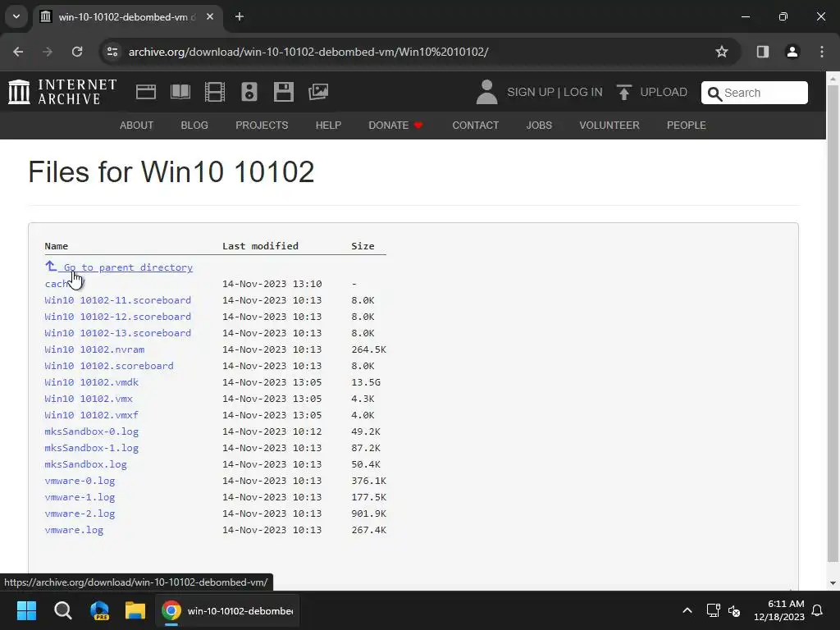Image resolution: width=840 pixels, height=630 pixels.
Task: Bookmark this page with the star
Action: pyautogui.click(x=722, y=52)
